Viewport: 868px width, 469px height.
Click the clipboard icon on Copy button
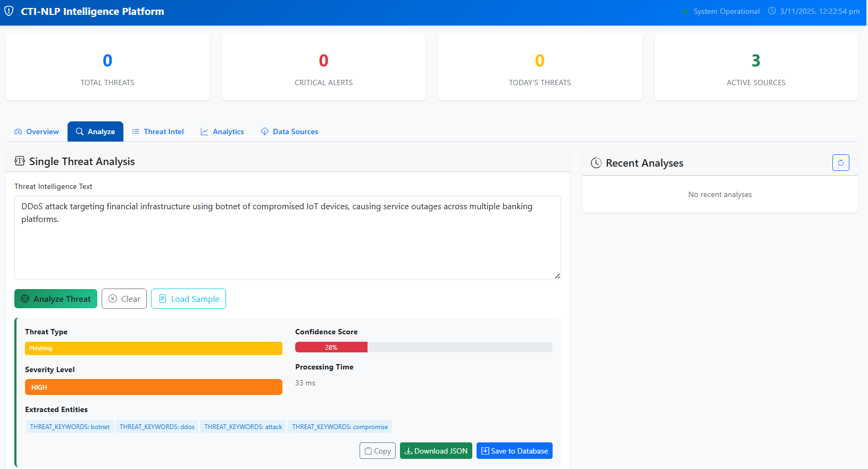pos(368,451)
